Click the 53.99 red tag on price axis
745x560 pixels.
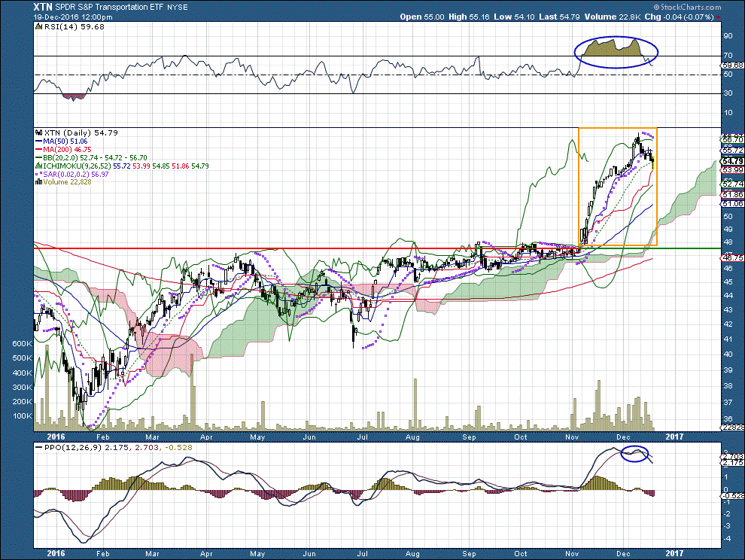click(x=733, y=170)
